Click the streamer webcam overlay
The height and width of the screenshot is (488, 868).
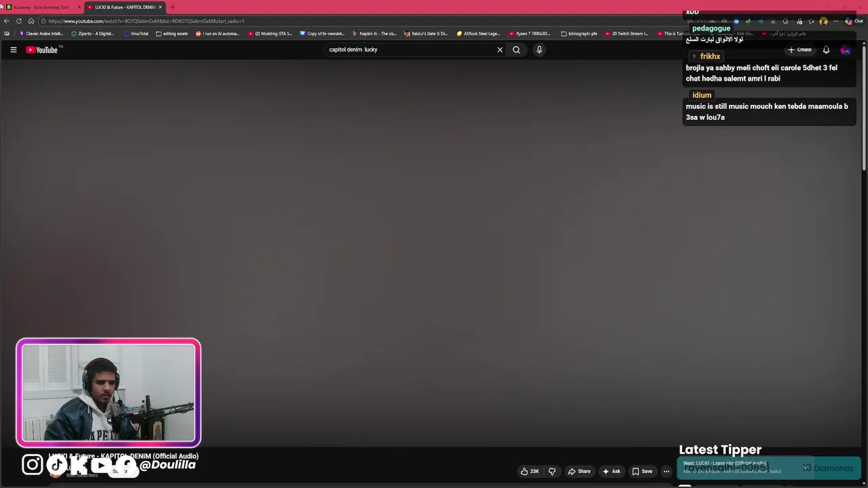108,393
